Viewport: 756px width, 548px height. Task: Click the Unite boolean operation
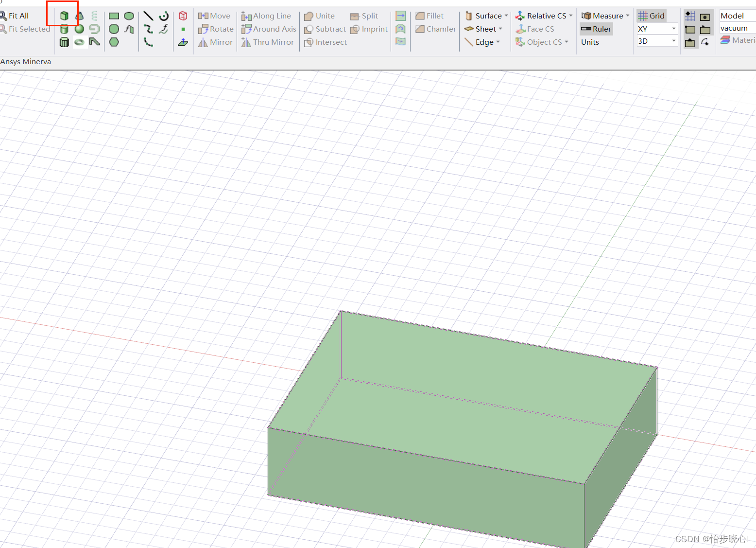319,16
